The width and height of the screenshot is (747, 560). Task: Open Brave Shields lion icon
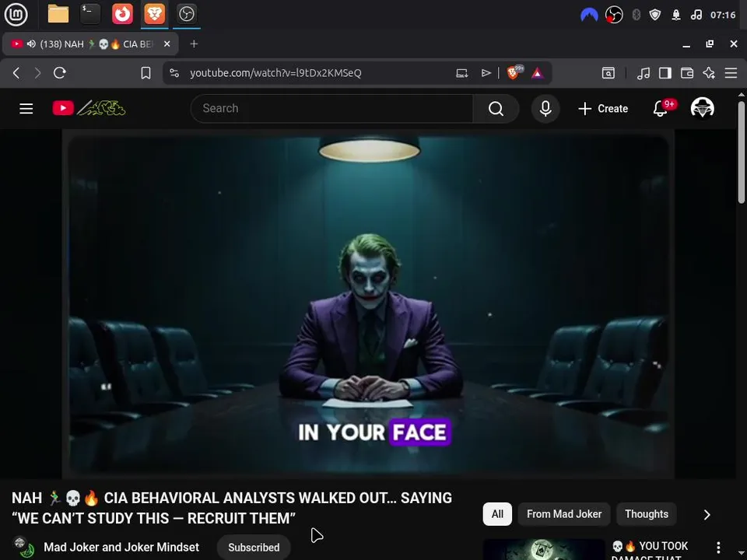tap(514, 73)
